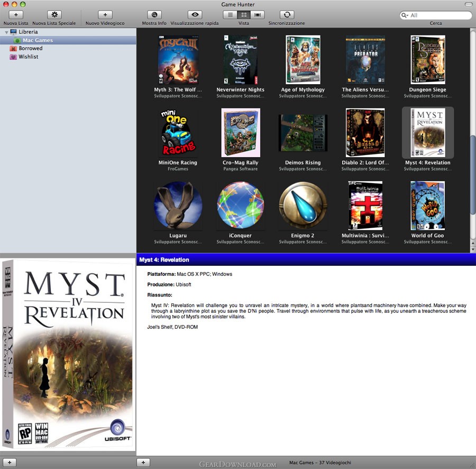The height and width of the screenshot is (469, 476).
Task: Click the "Dungeon Siege" title text
Action: [428, 90]
